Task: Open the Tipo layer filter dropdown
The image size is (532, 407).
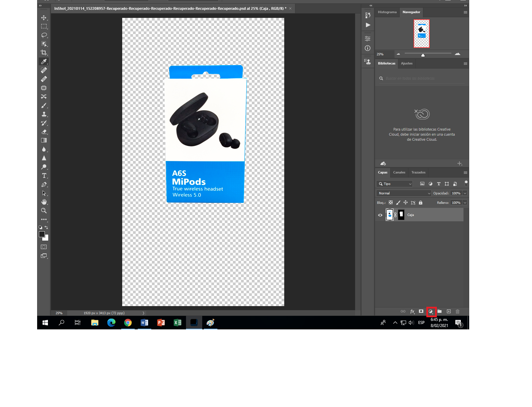Action: point(394,184)
